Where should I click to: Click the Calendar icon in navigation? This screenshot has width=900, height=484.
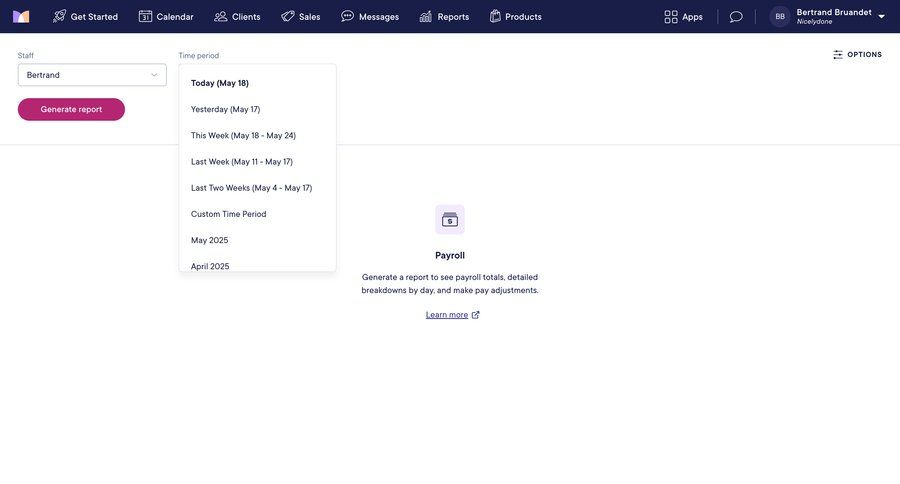click(145, 16)
